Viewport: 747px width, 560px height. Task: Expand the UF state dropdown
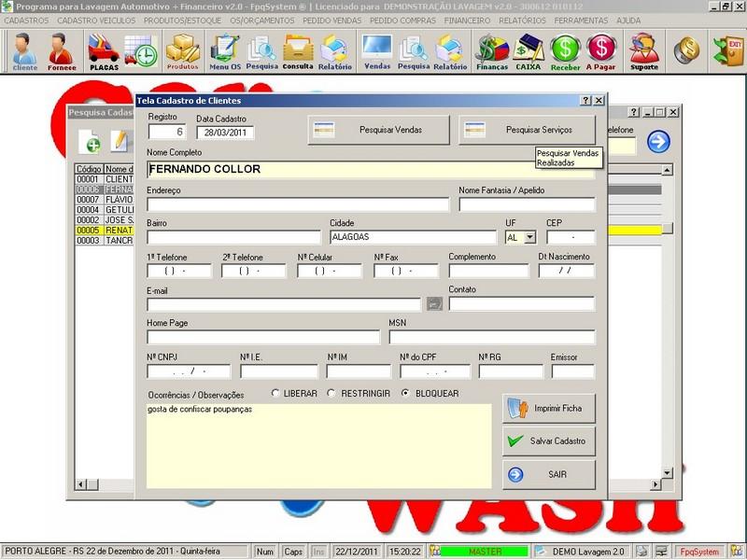(x=530, y=237)
